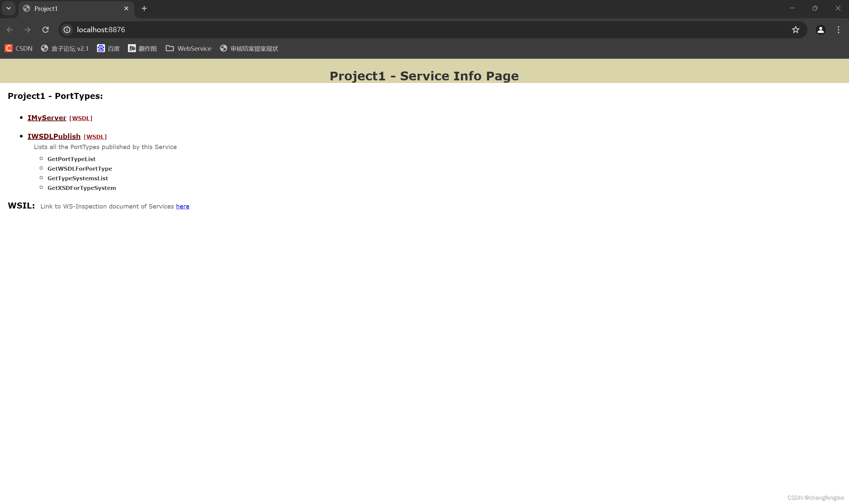Image resolution: width=849 pixels, height=504 pixels.
Task: Open the 盒子论坛 v2.1 bookmark
Action: pyautogui.click(x=64, y=48)
